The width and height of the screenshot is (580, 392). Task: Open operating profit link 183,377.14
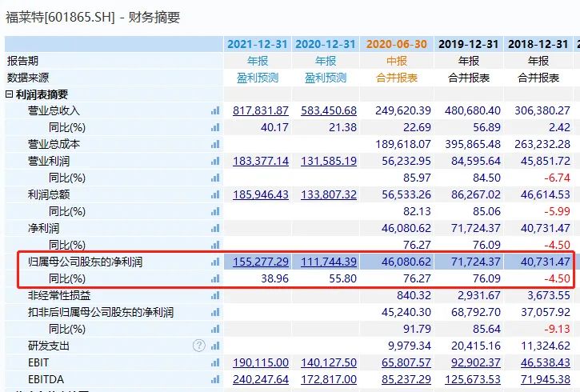click(x=261, y=162)
